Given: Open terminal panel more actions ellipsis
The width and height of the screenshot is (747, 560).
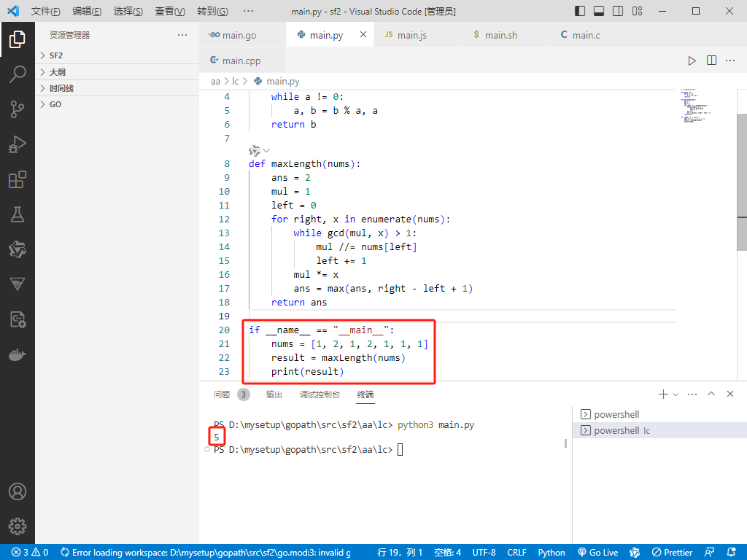Looking at the screenshot, I should (x=692, y=394).
